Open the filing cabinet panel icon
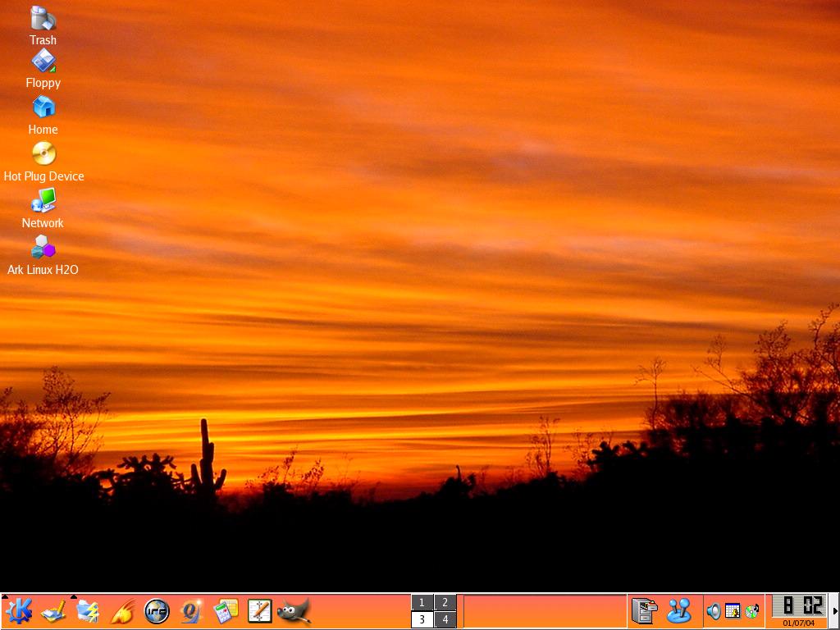The height and width of the screenshot is (630, 840). click(645, 611)
